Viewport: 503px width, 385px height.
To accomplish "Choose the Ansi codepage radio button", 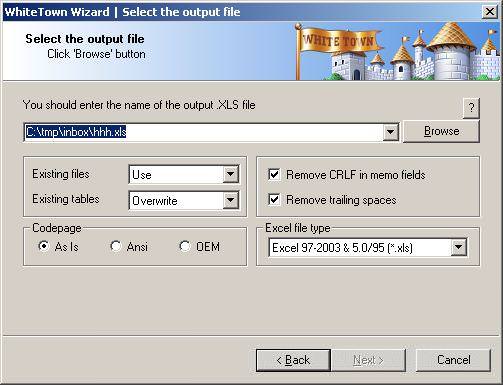I will coord(116,246).
